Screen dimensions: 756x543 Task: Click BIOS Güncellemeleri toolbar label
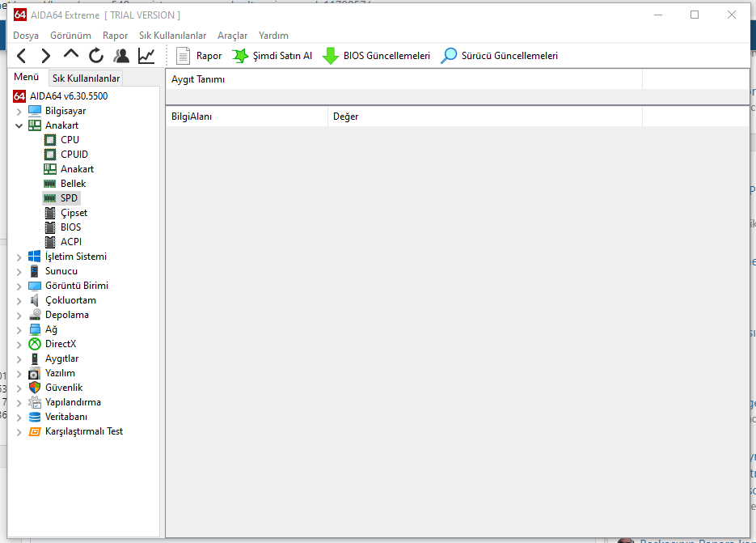tap(386, 56)
